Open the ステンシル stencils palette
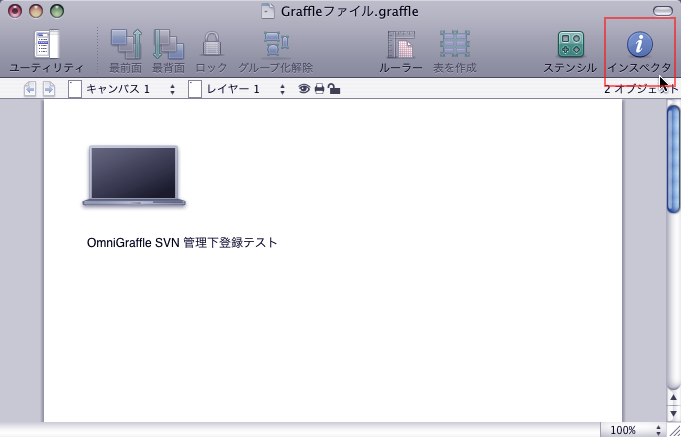This screenshot has height=437, width=681. (x=570, y=44)
